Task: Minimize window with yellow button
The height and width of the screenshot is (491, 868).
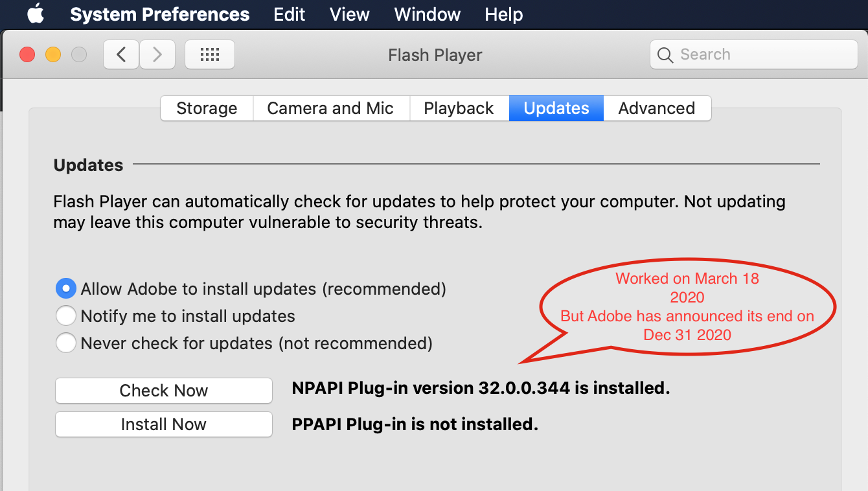Action: pos(53,55)
